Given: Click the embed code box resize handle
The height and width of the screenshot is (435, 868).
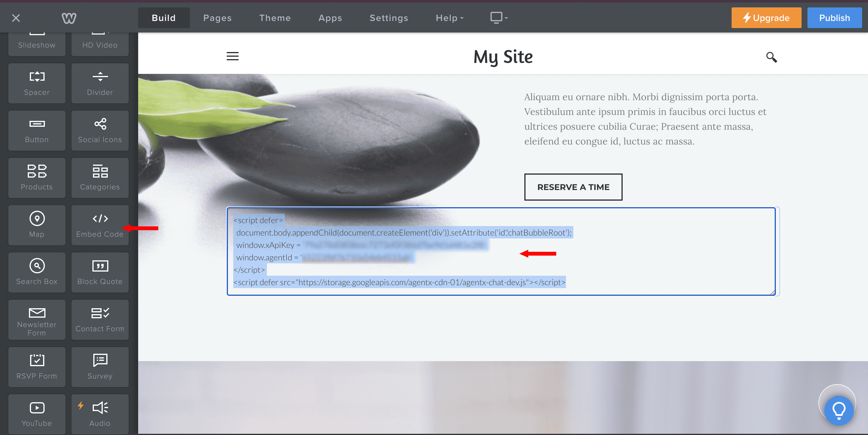Looking at the screenshot, I should [772, 292].
